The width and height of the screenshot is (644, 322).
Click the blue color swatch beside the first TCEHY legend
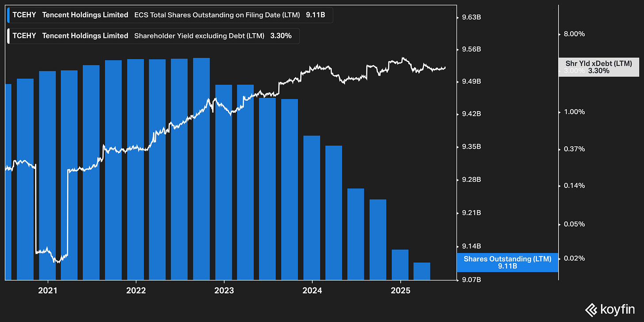tap(9, 15)
